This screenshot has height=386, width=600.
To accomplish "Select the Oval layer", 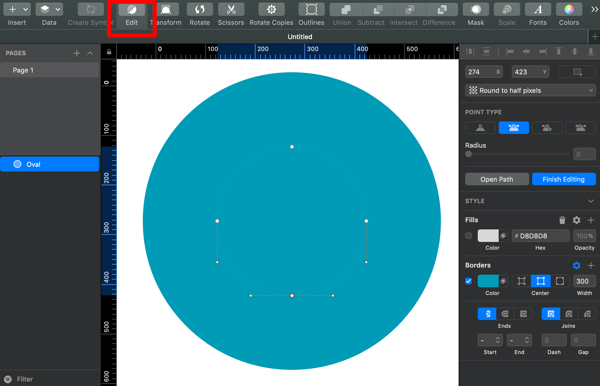I will pyautogui.click(x=50, y=164).
